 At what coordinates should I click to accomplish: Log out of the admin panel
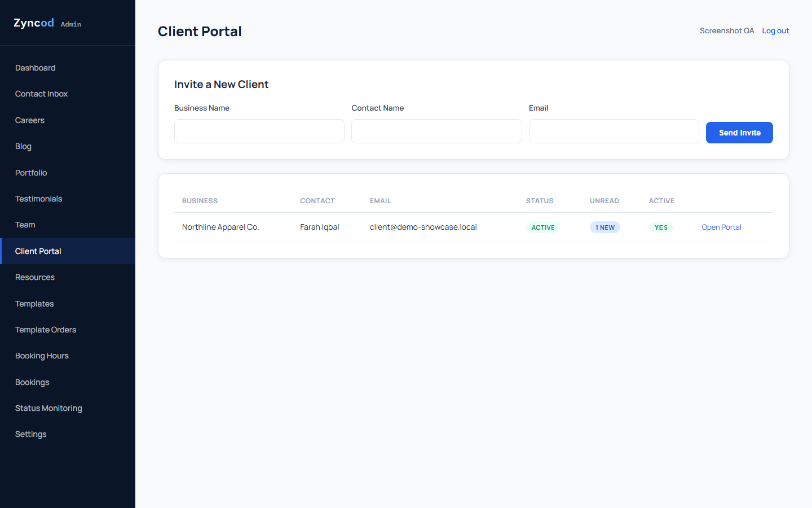coord(775,30)
